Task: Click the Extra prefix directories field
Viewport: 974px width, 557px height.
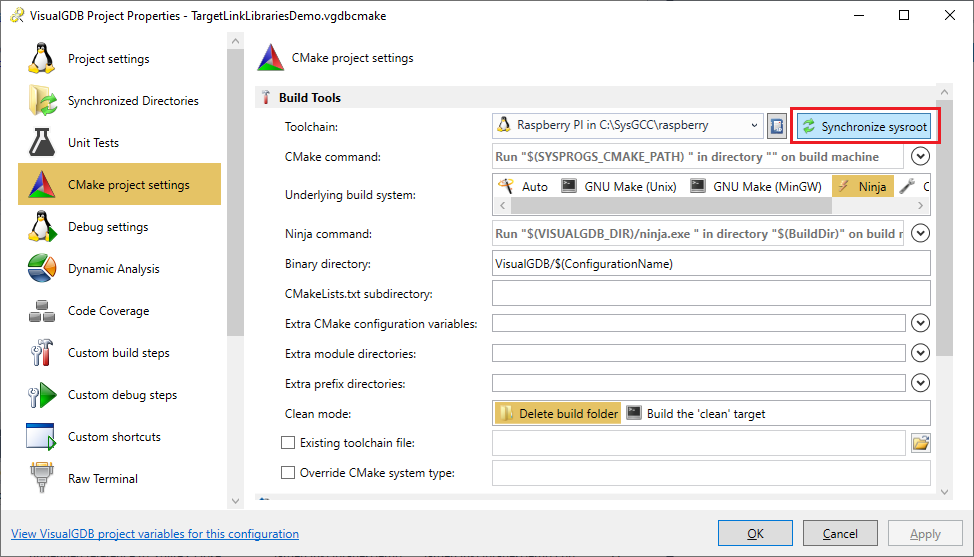Action: (x=699, y=383)
